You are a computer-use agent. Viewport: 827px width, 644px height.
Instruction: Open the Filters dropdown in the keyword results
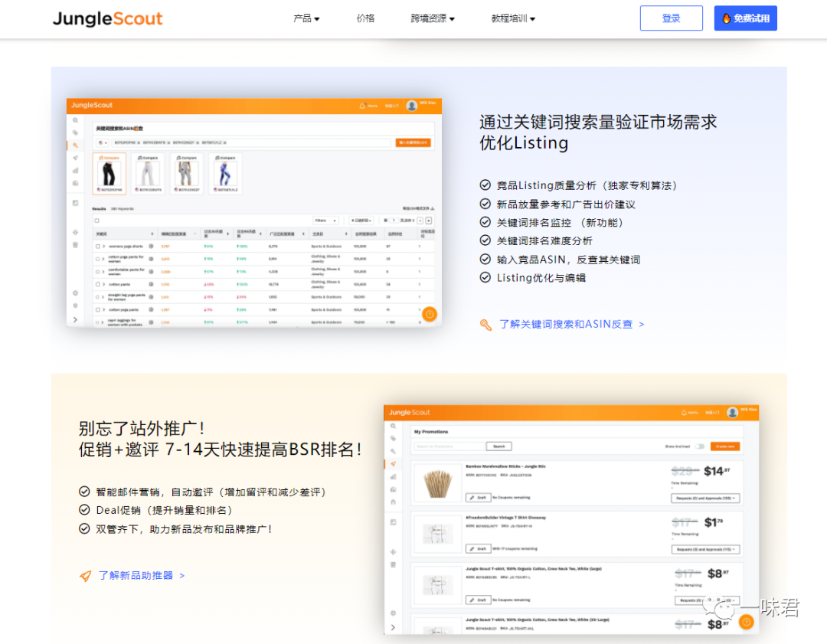[x=325, y=220]
